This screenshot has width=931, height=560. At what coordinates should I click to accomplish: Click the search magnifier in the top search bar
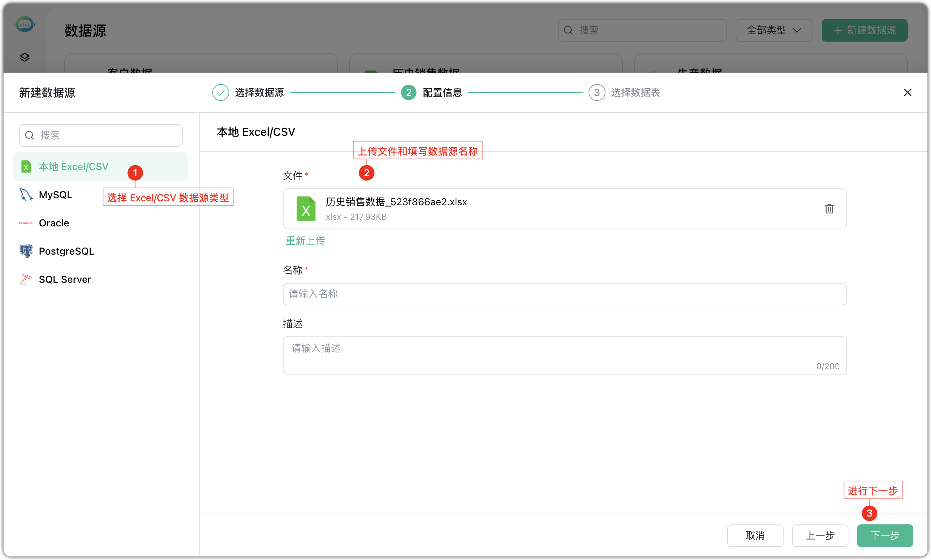click(568, 30)
